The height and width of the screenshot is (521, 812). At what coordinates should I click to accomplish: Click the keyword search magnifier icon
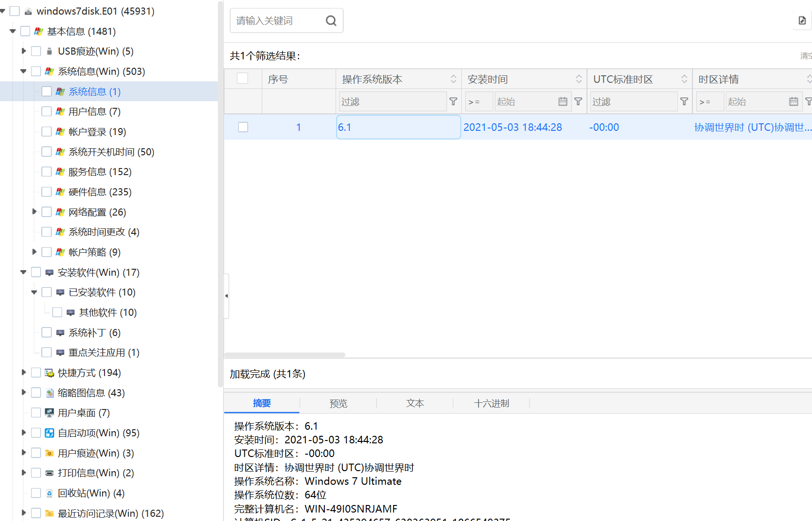point(331,21)
